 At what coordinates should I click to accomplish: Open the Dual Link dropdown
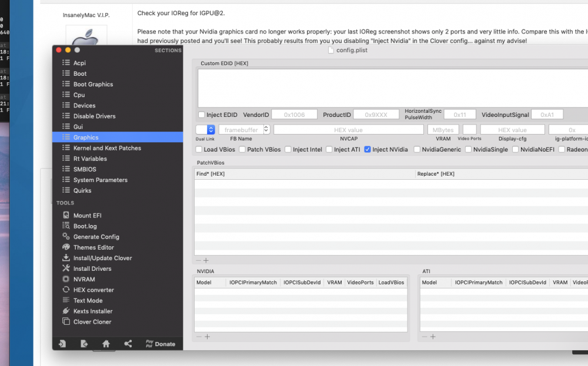click(205, 130)
